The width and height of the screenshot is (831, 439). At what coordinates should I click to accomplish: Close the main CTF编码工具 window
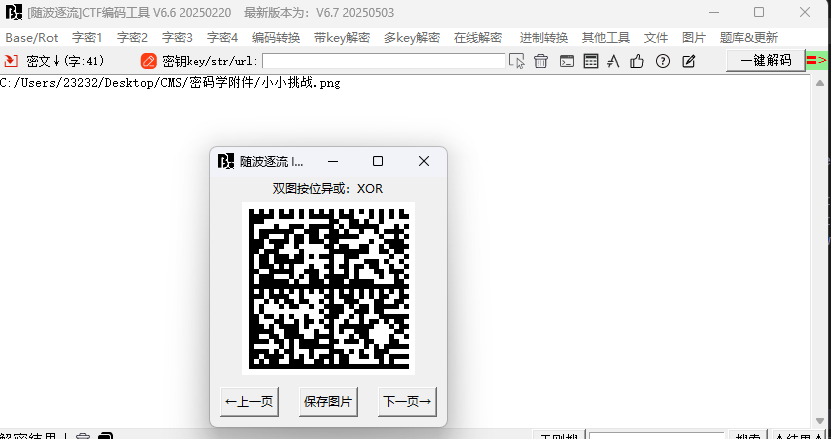(x=805, y=12)
